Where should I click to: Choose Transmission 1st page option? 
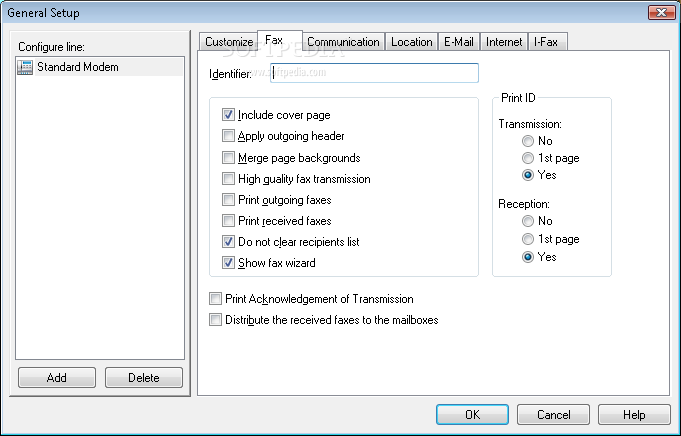tap(528, 158)
